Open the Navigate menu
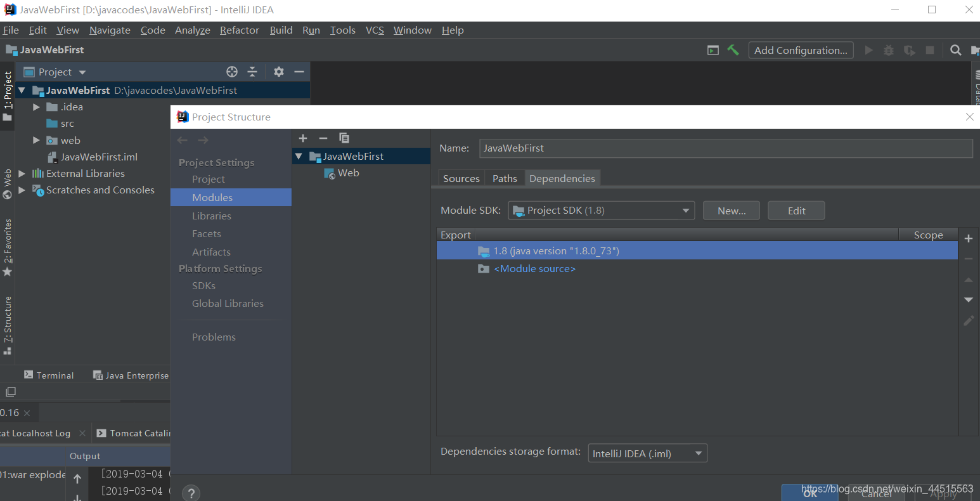Screen dimensions: 980x501 110,30
